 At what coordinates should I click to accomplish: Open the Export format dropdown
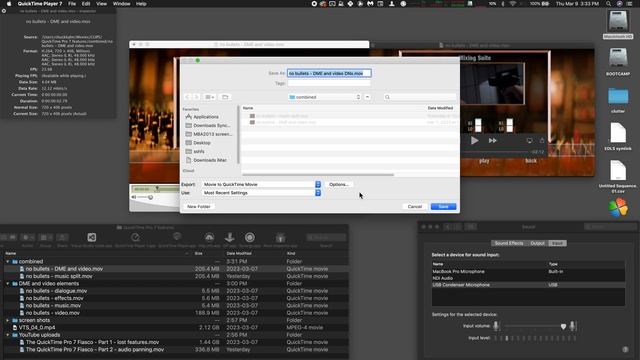(x=261, y=184)
